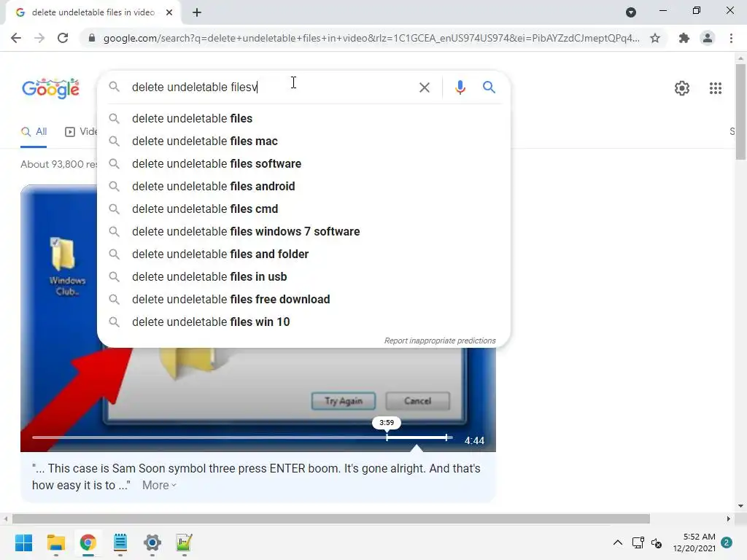
Task: Pick 'delete undeletable files and folder'
Action: tap(303, 254)
